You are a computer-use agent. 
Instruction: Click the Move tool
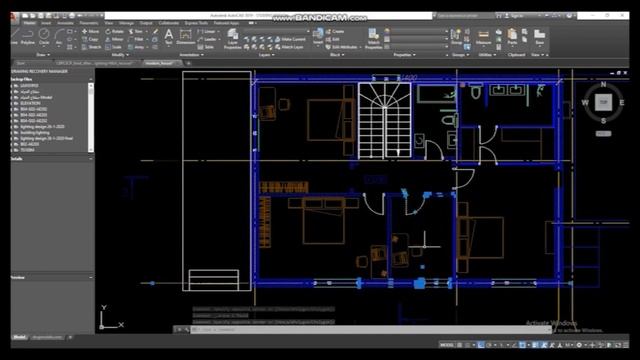click(x=91, y=31)
